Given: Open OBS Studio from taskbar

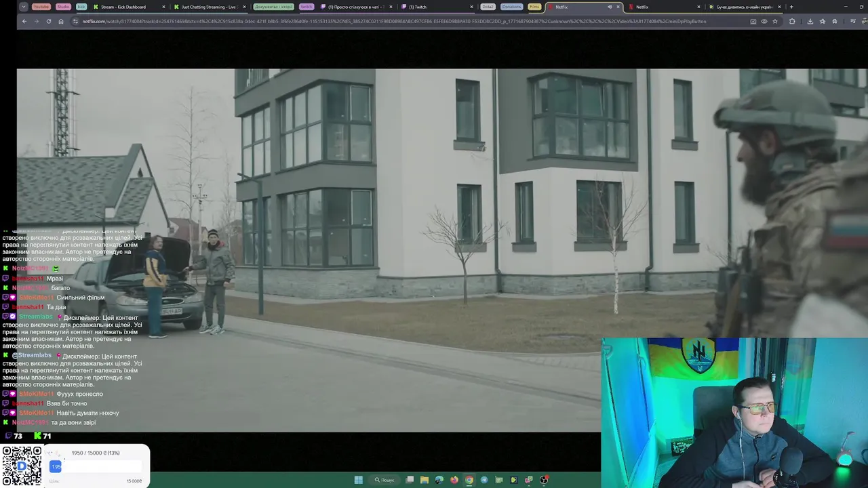Looking at the screenshot, I should pos(544,480).
